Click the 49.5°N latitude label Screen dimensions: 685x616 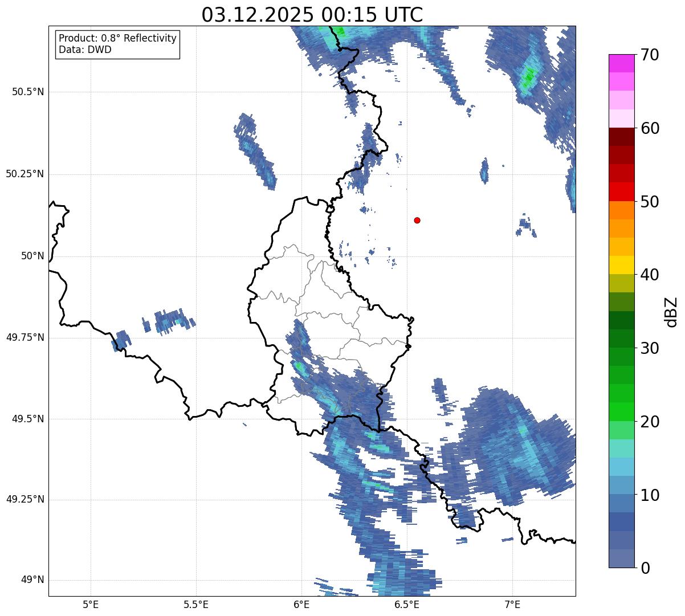tap(28, 419)
